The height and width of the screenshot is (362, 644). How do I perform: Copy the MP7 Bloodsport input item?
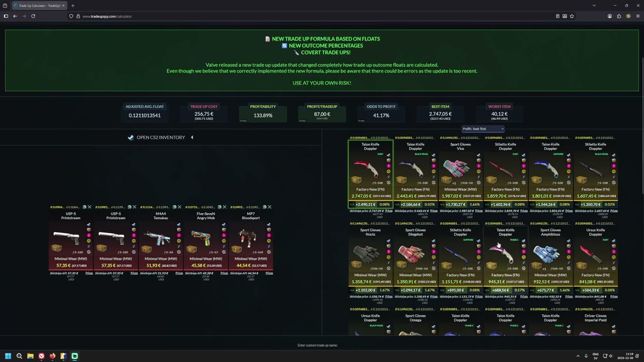(264, 207)
